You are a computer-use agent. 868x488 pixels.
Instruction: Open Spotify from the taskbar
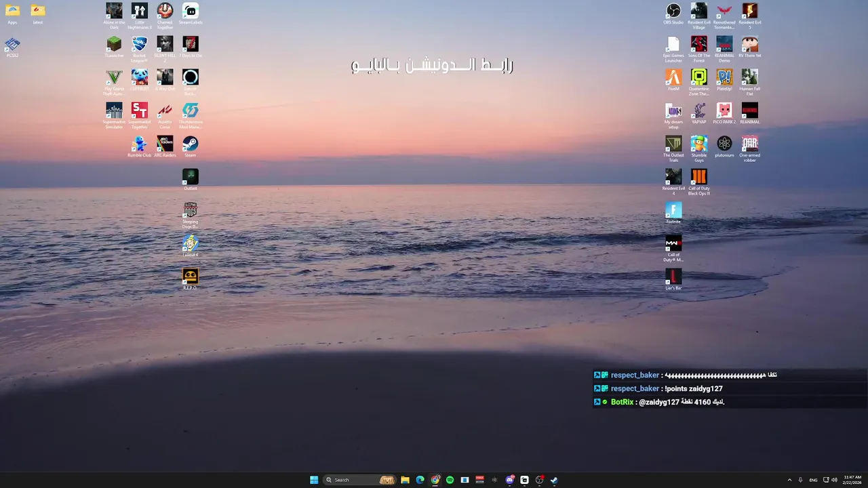[x=450, y=480]
